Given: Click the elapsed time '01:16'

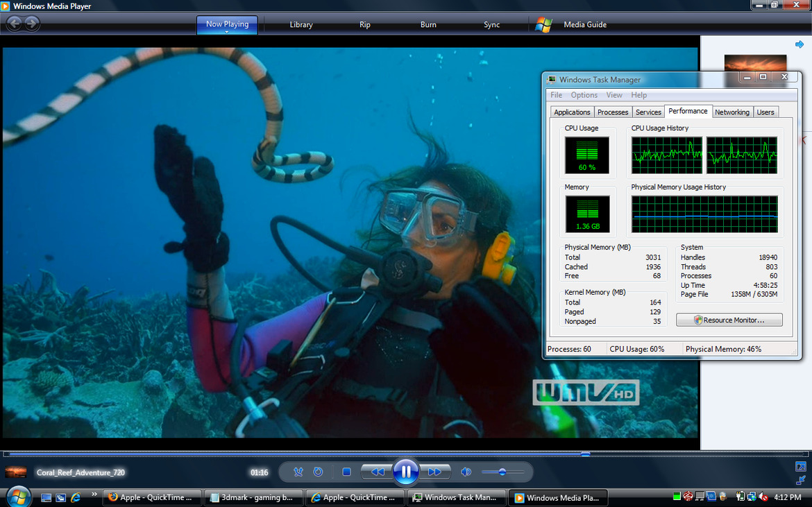Looking at the screenshot, I should coord(260,472).
